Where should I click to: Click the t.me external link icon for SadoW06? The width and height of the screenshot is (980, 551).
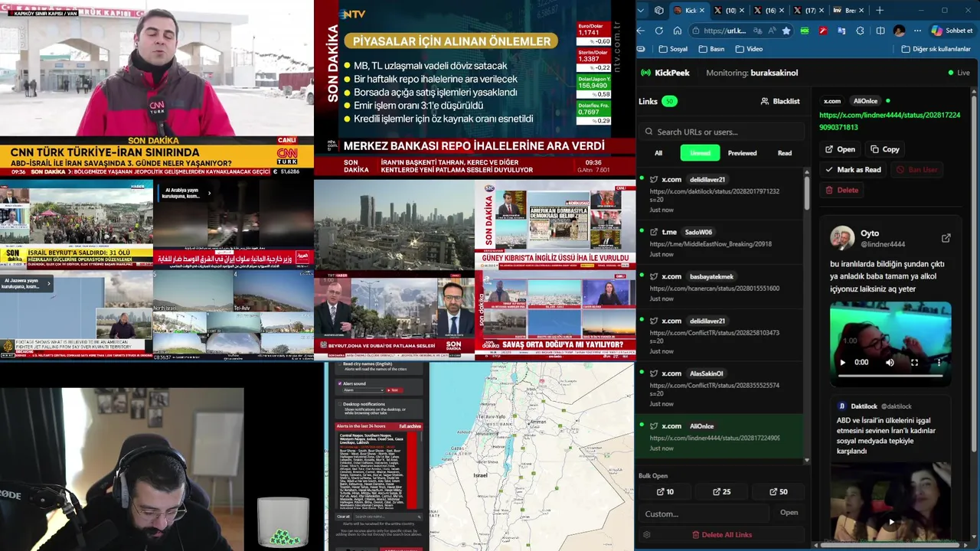(x=654, y=232)
